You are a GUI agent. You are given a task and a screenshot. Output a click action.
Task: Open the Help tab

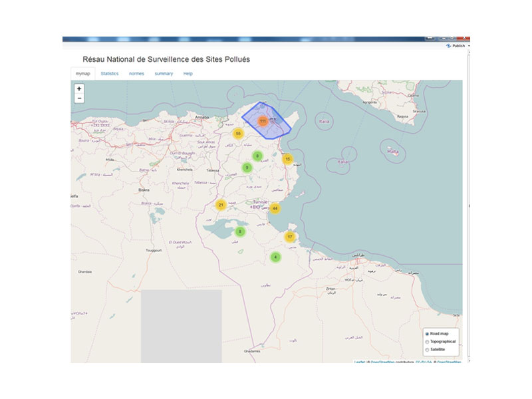(x=188, y=73)
